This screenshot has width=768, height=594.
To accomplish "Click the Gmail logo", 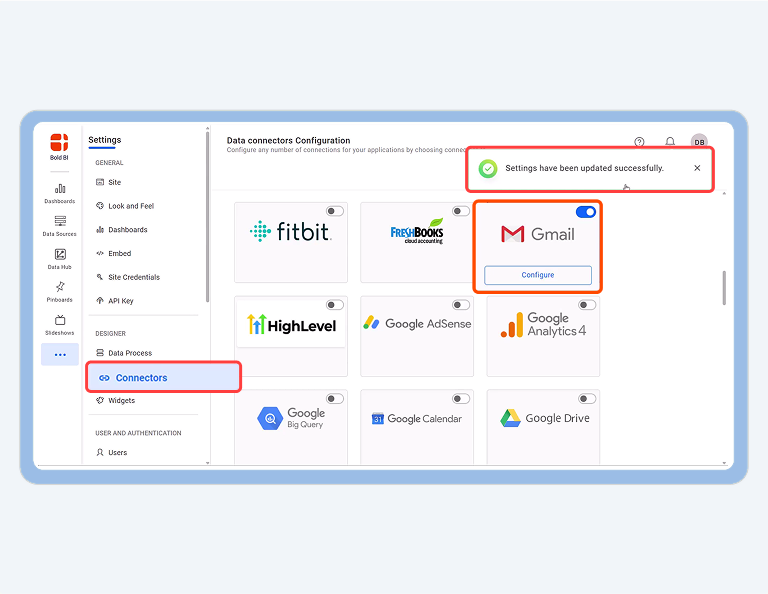I will (x=538, y=234).
